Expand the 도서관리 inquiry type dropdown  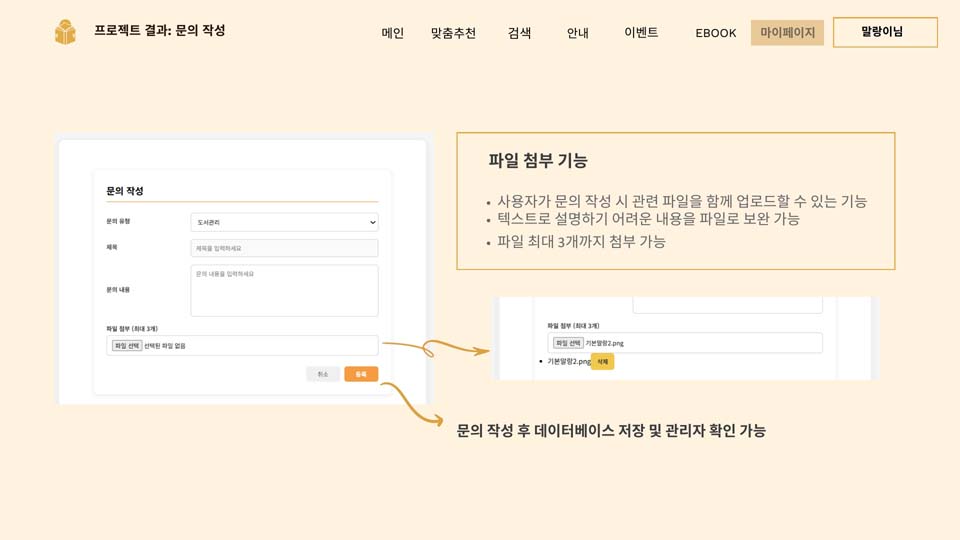284,221
